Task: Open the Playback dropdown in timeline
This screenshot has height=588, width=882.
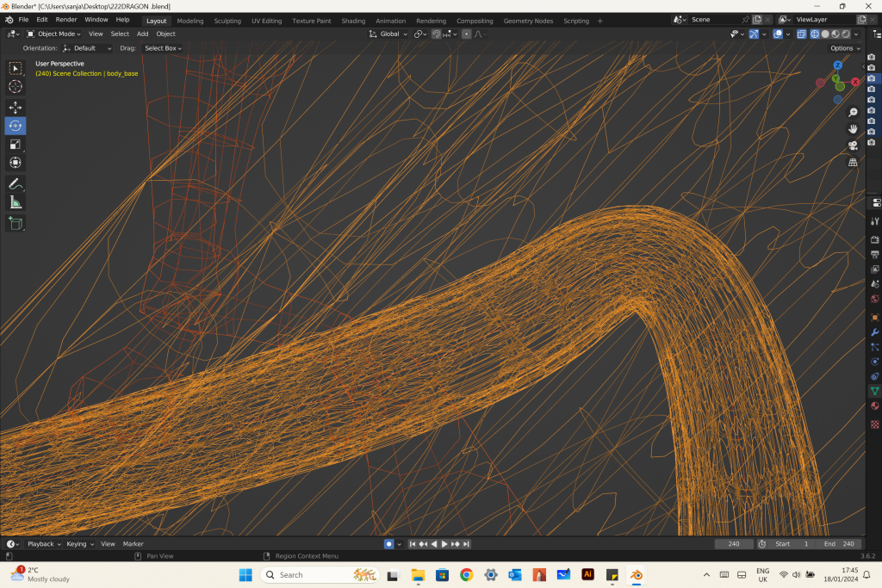Action: click(44, 544)
